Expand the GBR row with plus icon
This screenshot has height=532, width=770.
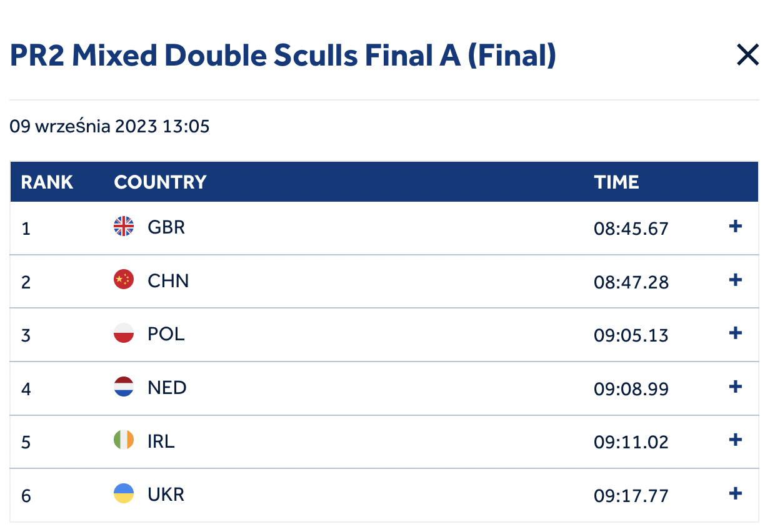tap(736, 226)
